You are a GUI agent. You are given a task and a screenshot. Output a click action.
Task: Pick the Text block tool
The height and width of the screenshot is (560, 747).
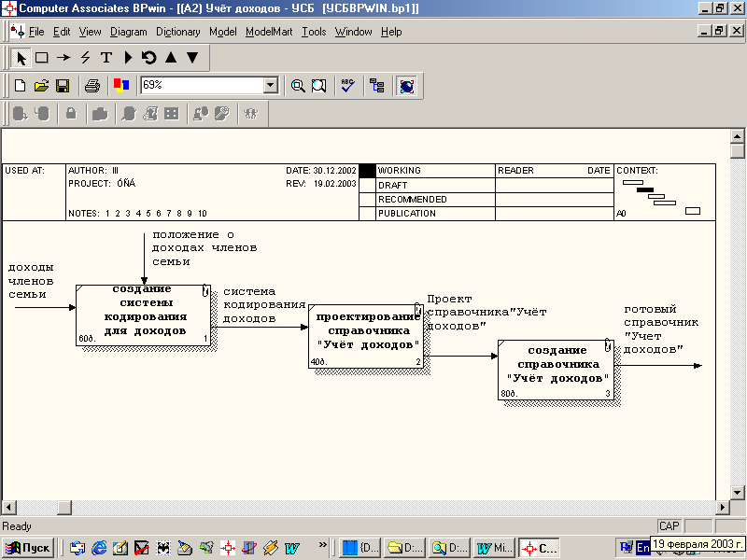coord(106,58)
